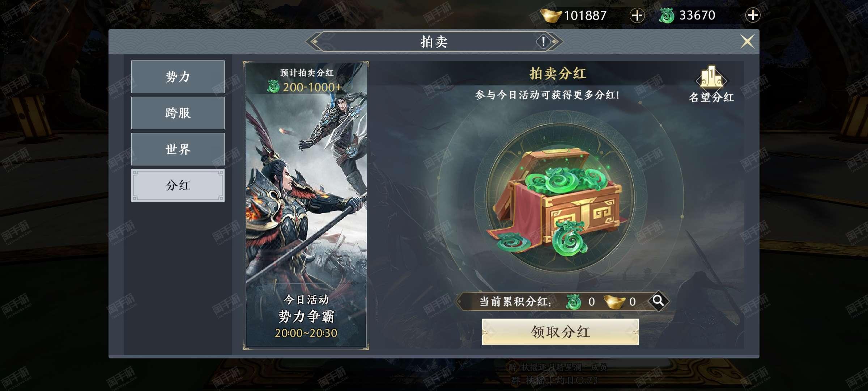Tap the gold ingot currency icon at top
Image resolution: width=868 pixels, height=391 pixels.
click(551, 16)
